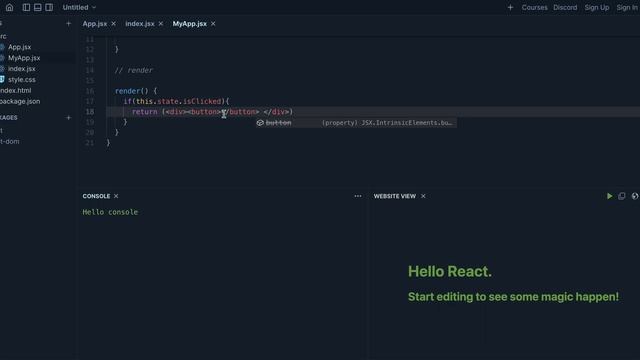
Task: Close the index.jsx tab
Action: [x=161, y=24]
